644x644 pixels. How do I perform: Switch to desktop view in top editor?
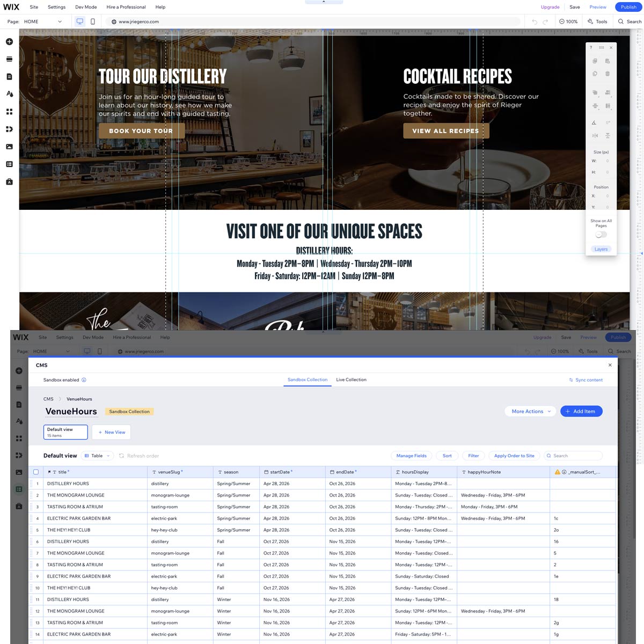coord(80,21)
